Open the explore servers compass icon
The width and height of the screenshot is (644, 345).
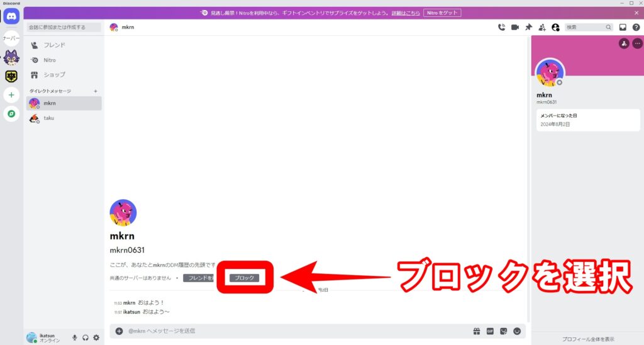11,114
